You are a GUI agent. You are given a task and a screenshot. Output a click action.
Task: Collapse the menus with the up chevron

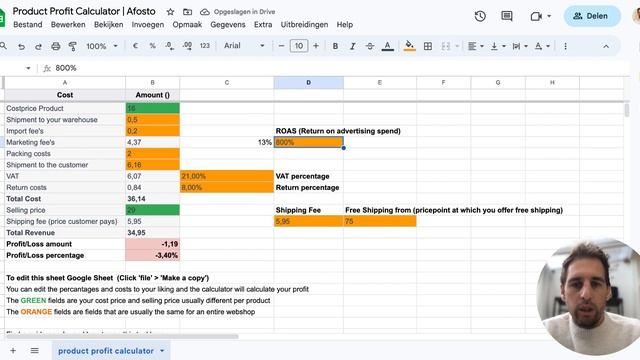tap(606, 47)
